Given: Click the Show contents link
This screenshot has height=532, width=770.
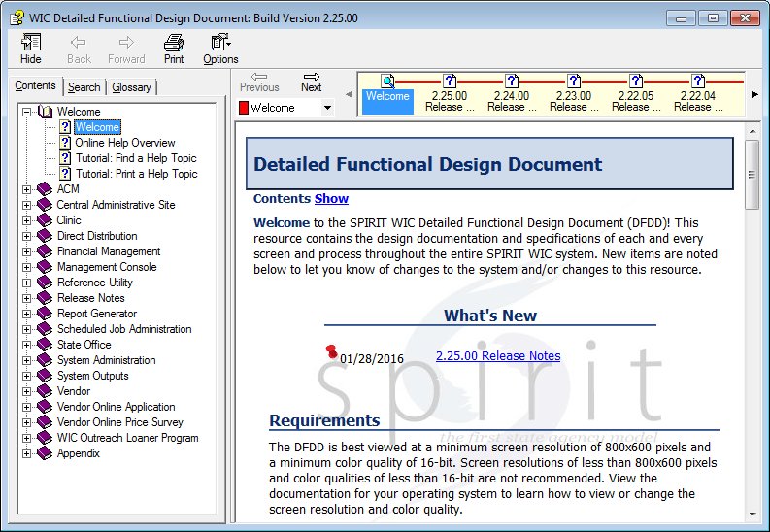Looking at the screenshot, I should 331,198.
